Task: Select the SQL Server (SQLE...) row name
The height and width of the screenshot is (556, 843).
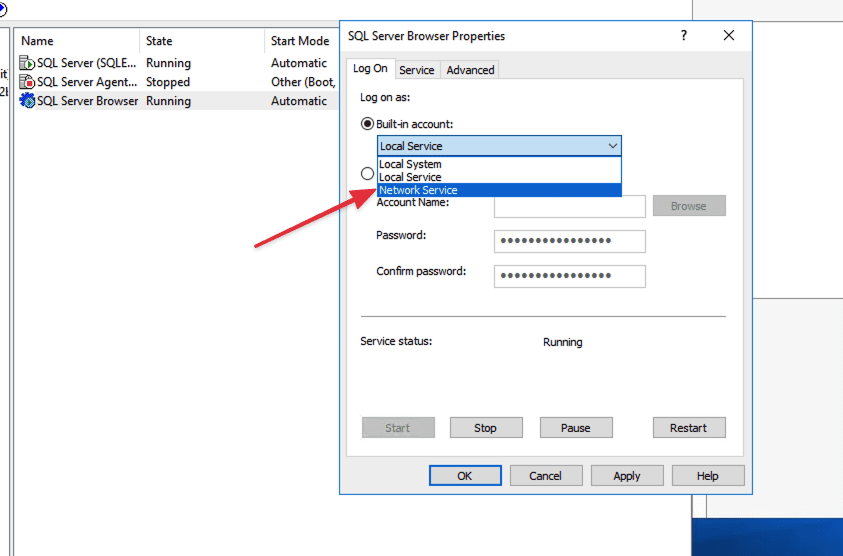Action: coord(87,63)
